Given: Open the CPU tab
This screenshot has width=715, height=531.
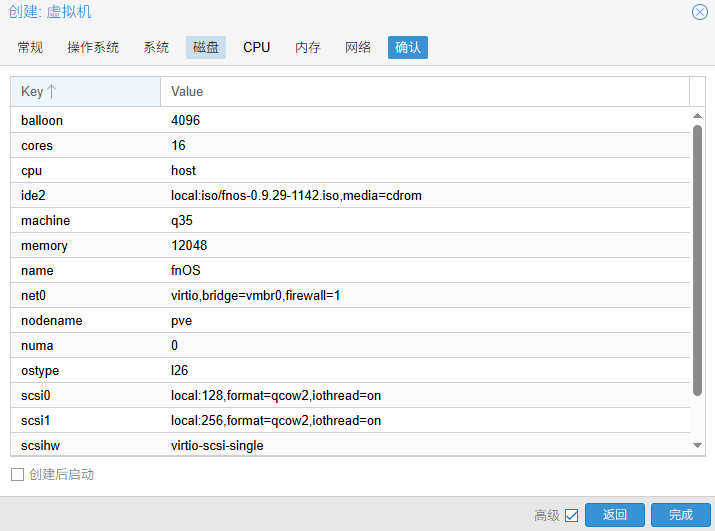Looking at the screenshot, I should (257, 47).
